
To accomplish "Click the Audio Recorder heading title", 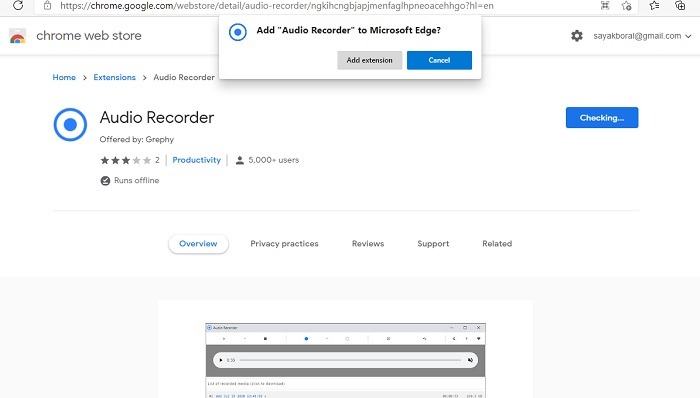I will 157,117.
